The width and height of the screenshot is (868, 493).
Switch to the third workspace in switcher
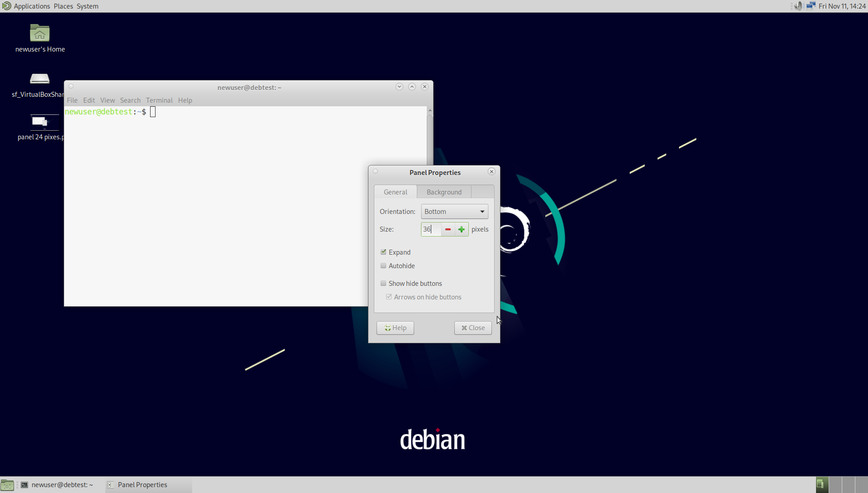click(849, 485)
